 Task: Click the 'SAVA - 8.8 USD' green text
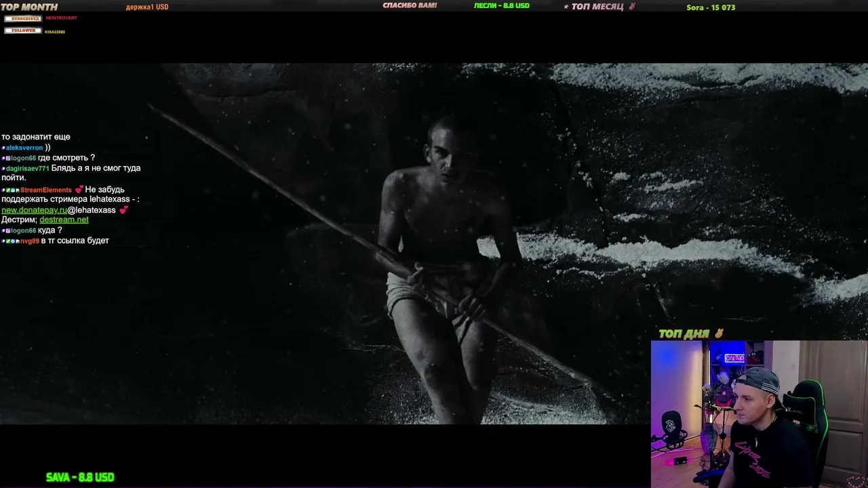click(x=80, y=477)
